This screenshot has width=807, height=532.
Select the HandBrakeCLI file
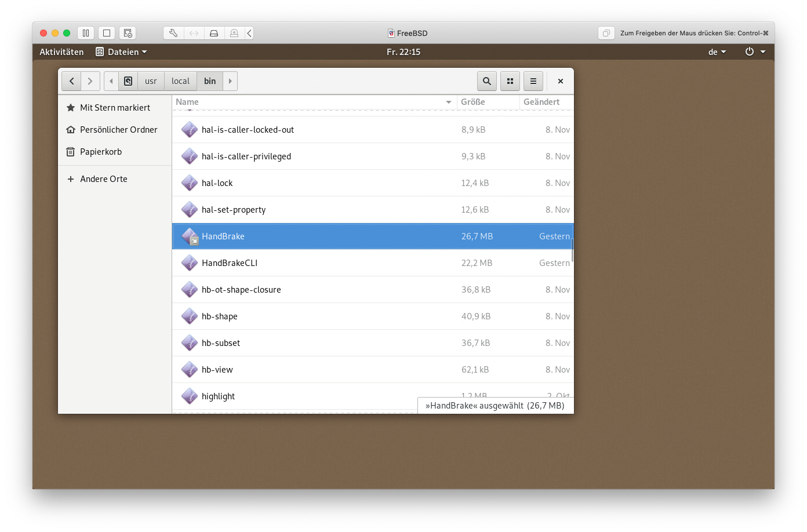tap(230, 263)
